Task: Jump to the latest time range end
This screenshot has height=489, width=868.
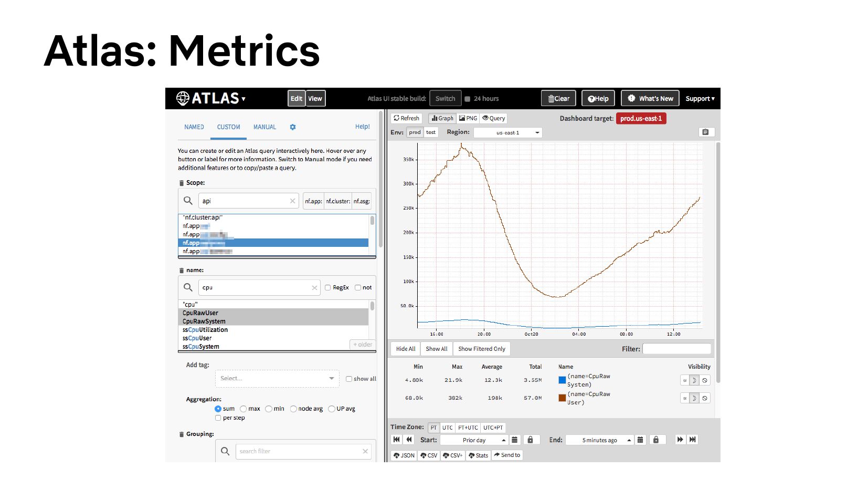Action: 693,440
